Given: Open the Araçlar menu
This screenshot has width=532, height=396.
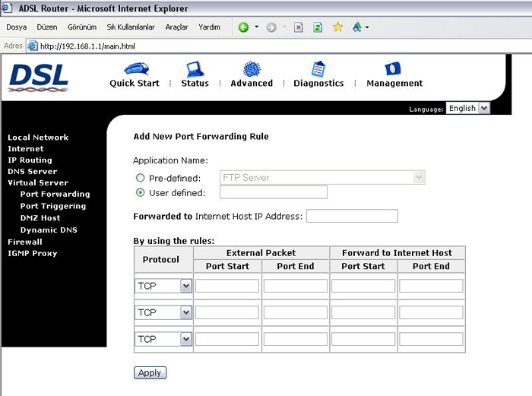Looking at the screenshot, I should pos(176,27).
